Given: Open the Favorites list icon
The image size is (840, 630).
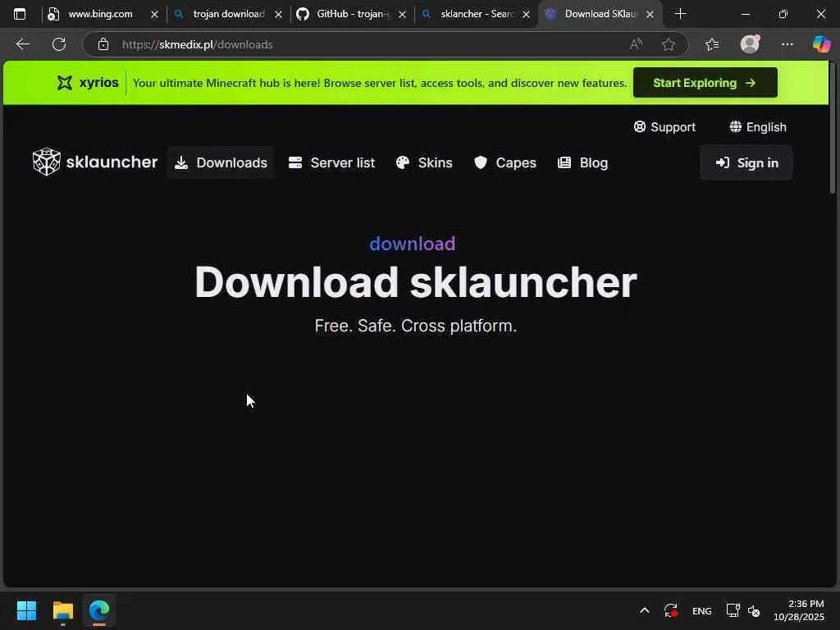Looking at the screenshot, I should (x=712, y=44).
